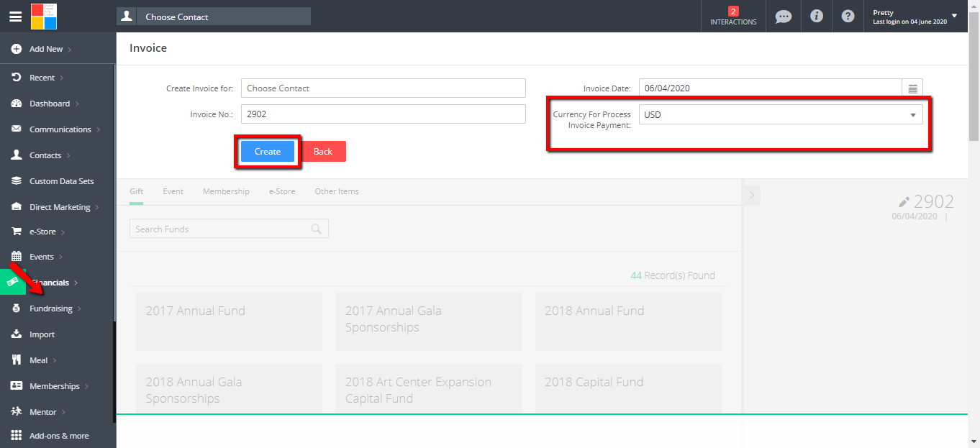Viewport: 980px width, 448px height.
Task: Click the Mentor people icon
Action: click(x=16, y=412)
